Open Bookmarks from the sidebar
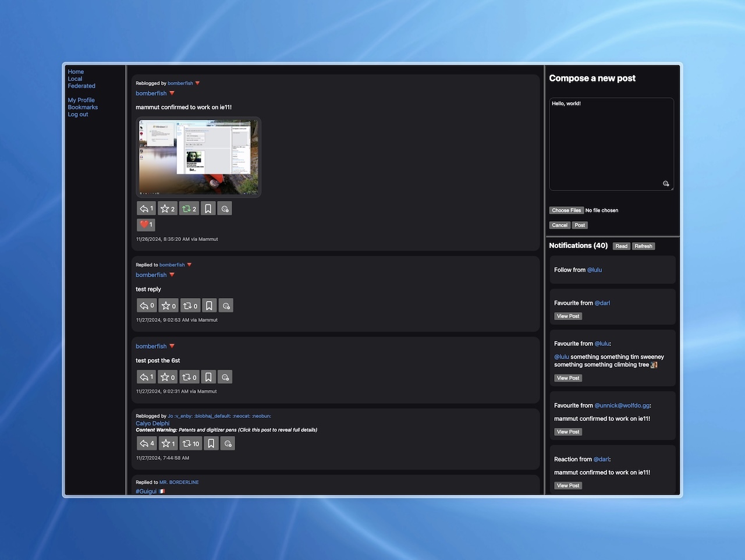745x560 pixels. 83,107
